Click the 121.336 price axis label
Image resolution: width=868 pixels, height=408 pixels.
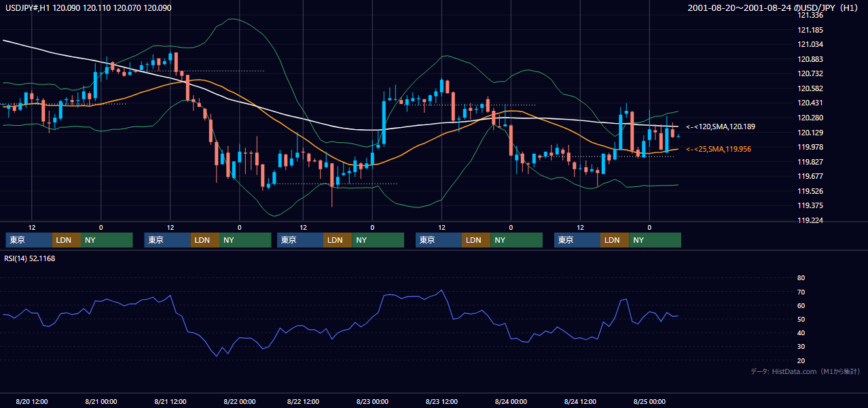pos(810,15)
